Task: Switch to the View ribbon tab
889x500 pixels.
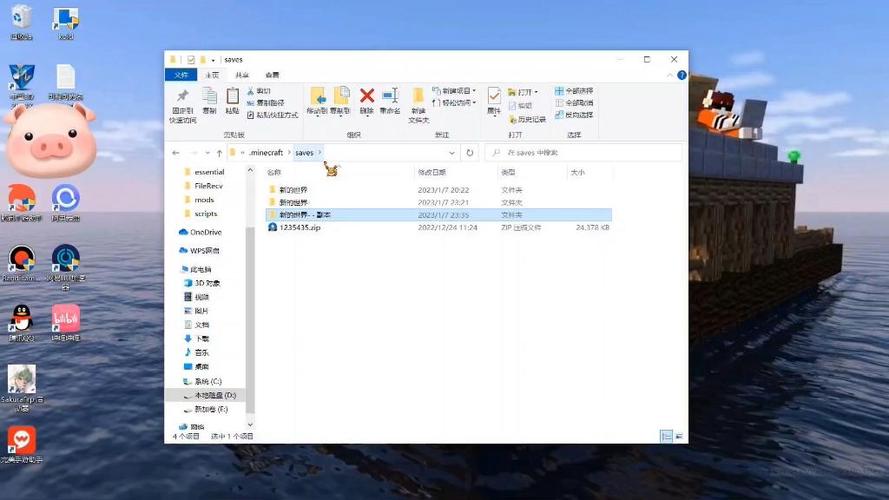Action: pos(272,75)
